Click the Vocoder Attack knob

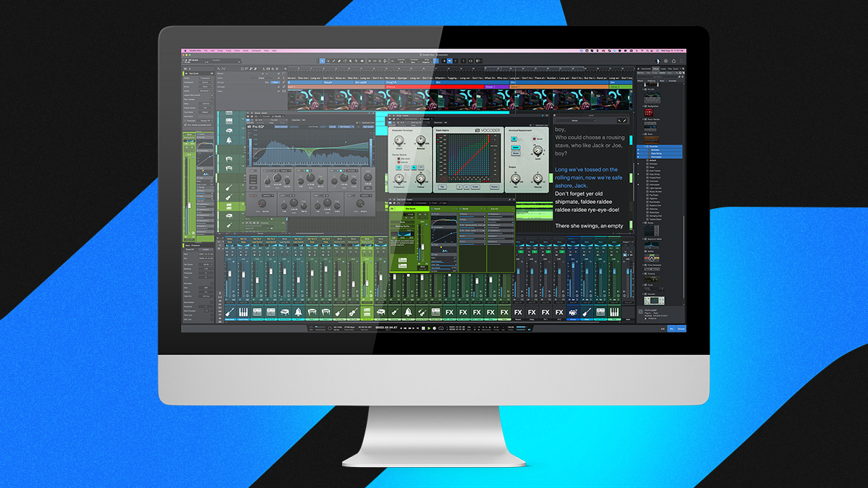tap(399, 140)
